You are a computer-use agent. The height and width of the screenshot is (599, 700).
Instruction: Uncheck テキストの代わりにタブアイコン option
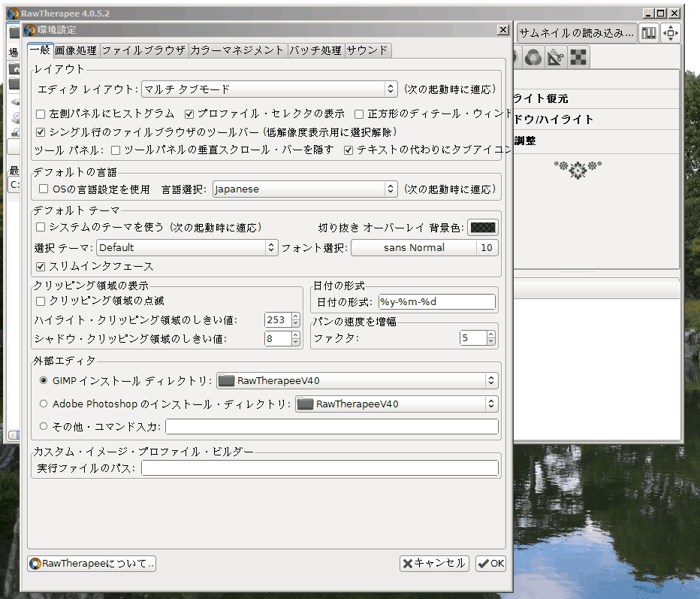pyautogui.click(x=348, y=150)
